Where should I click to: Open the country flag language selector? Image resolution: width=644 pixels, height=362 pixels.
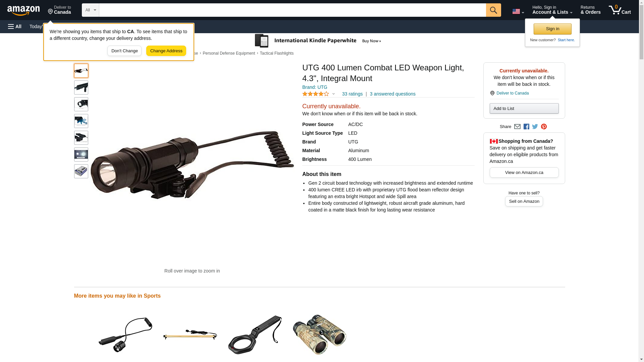click(518, 11)
